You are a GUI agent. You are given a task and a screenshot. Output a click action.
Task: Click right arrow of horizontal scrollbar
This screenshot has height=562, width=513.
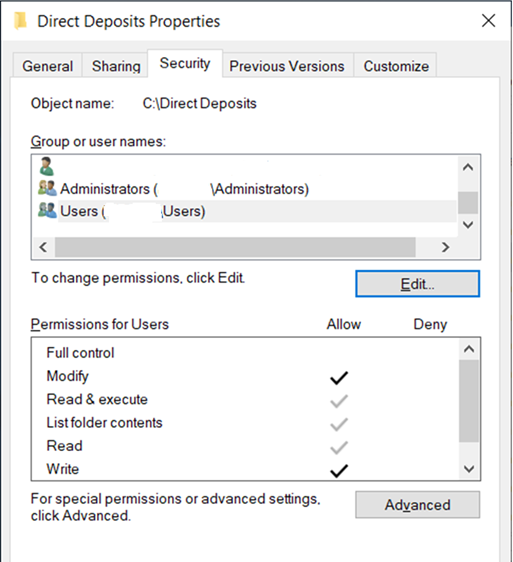pos(445,247)
